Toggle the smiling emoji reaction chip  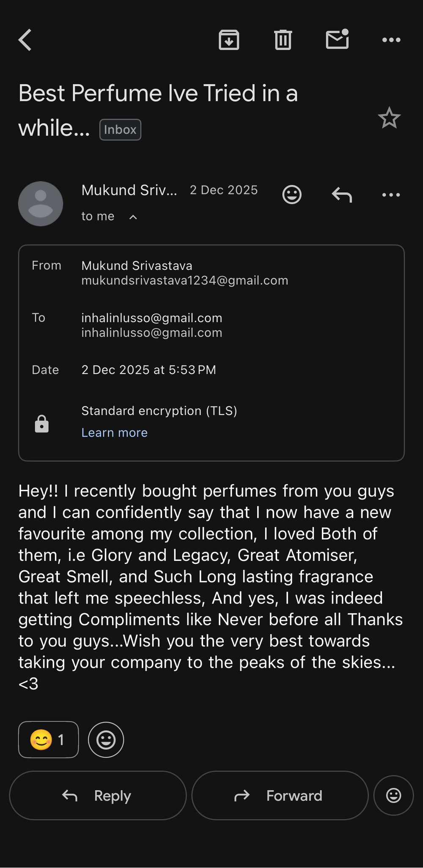(49, 739)
